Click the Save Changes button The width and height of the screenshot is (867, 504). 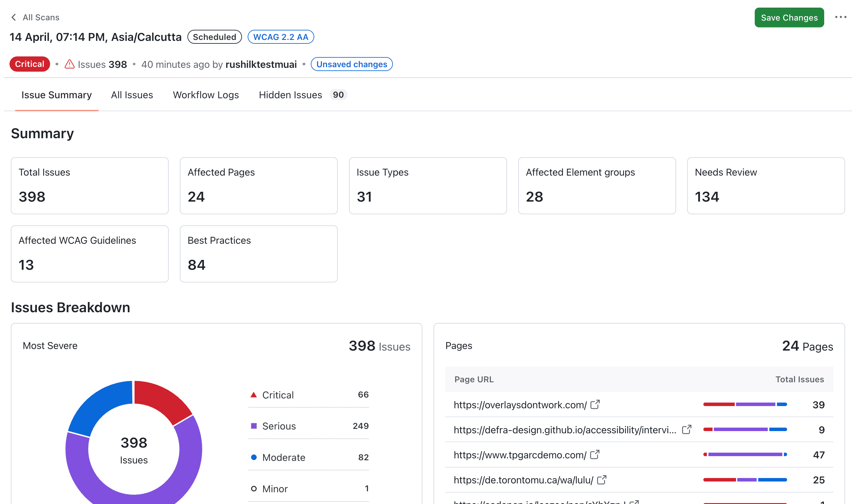coord(789,17)
